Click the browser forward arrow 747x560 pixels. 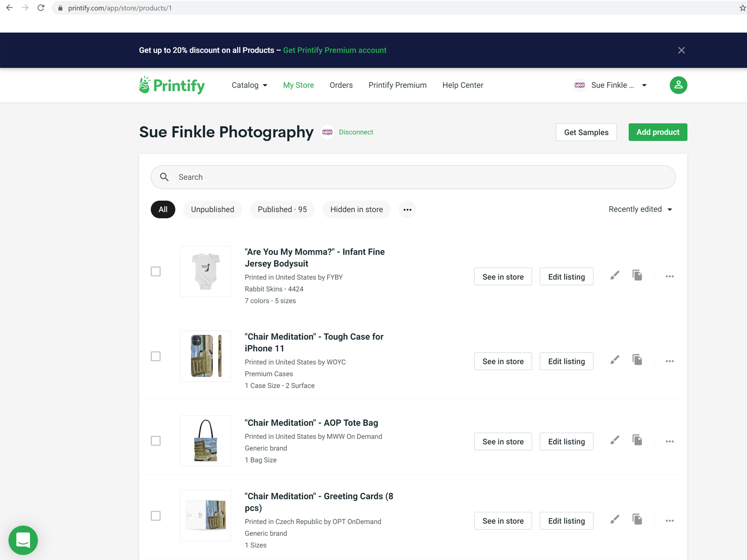tap(25, 8)
